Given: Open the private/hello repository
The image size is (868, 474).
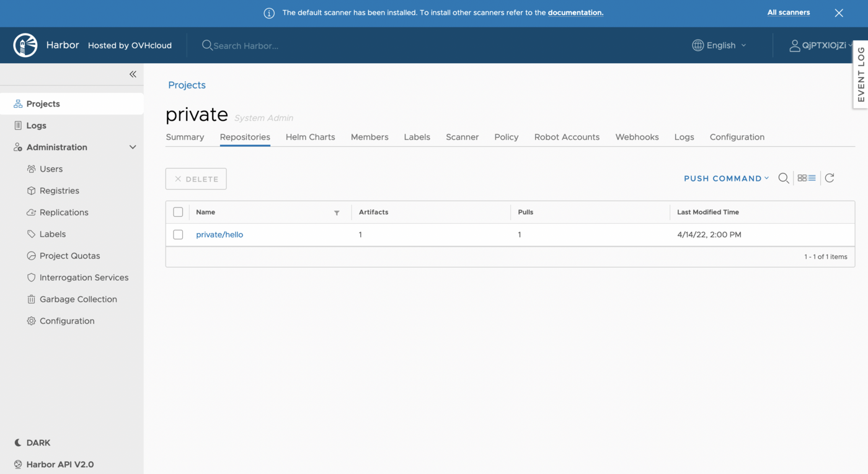Looking at the screenshot, I should [219, 234].
